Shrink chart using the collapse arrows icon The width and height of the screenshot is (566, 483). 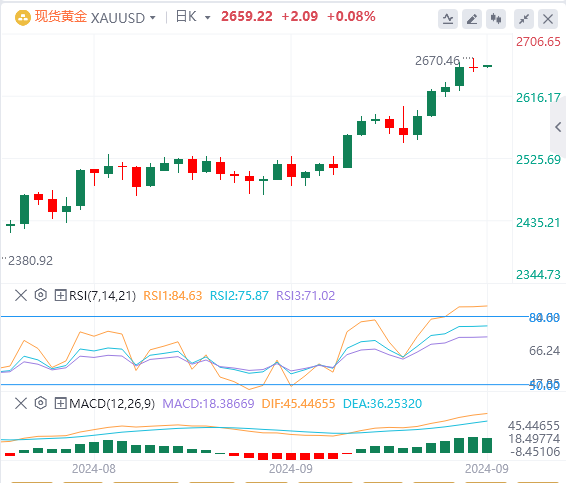(524, 19)
